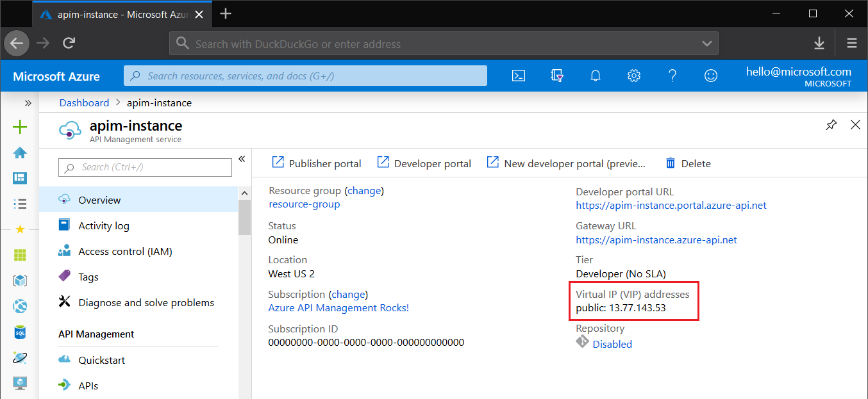Focus the resource menu search box

coord(145,167)
